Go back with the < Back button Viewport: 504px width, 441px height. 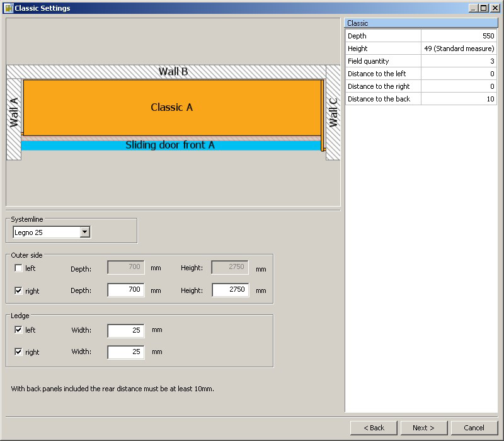[374, 428]
